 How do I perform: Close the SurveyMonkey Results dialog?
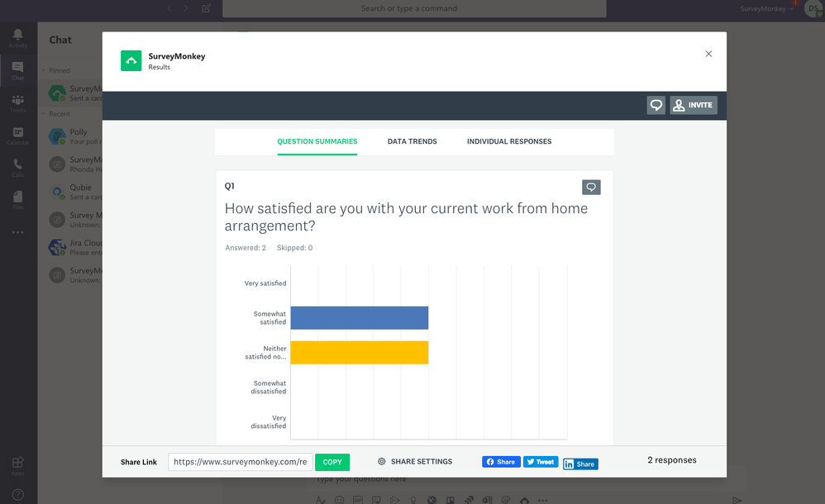[x=708, y=54]
